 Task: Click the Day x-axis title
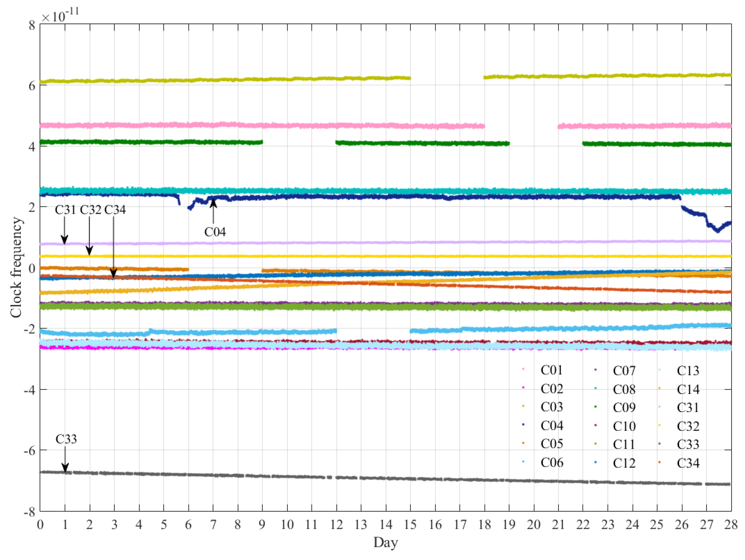click(x=386, y=543)
